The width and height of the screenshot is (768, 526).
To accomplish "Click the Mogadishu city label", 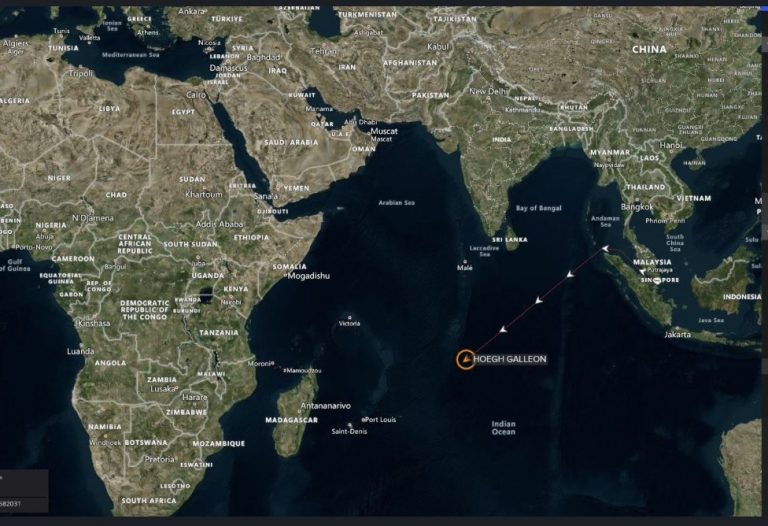I will click(309, 276).
